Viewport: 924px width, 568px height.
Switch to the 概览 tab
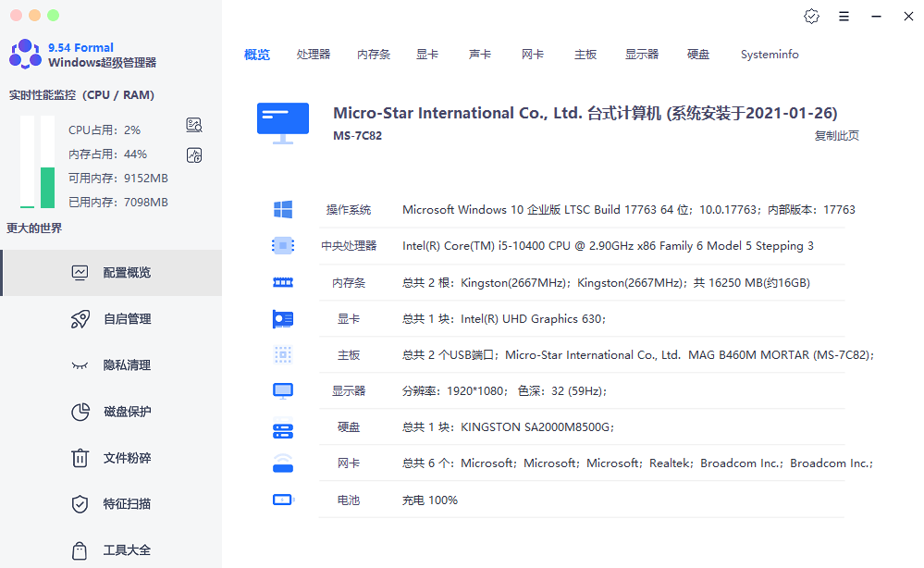257,55
